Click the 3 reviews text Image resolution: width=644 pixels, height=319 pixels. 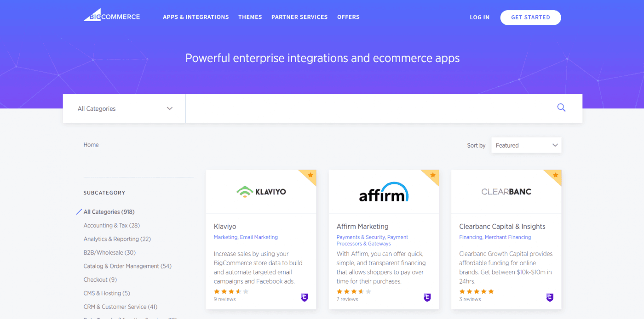click(x=470, y=299)
